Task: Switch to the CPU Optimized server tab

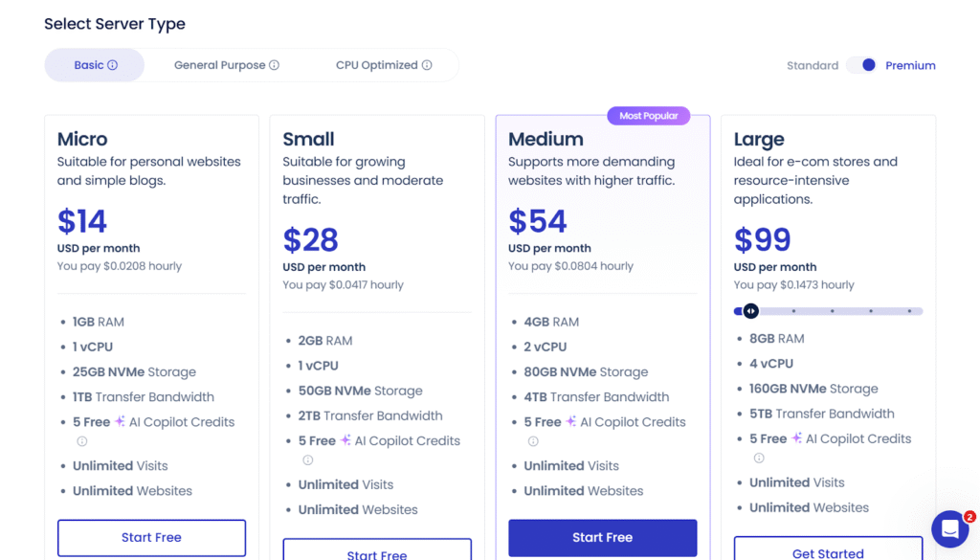Action: pyautogui.click(x=376, y=65)
